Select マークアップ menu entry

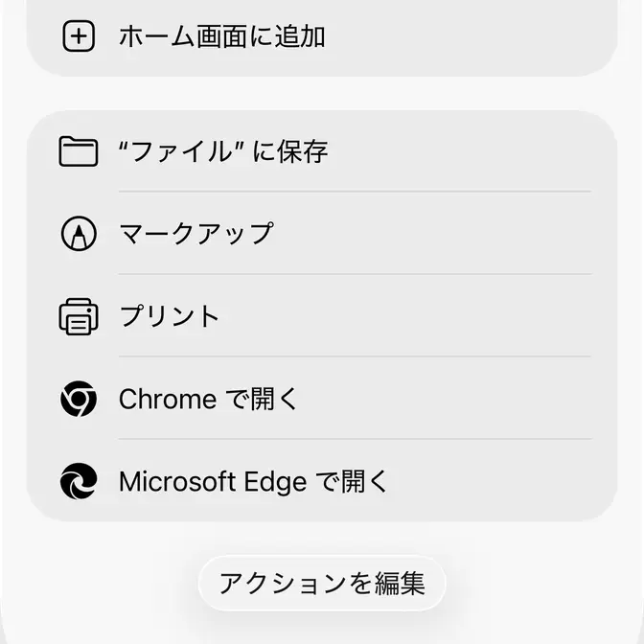[x=196, y=234]
